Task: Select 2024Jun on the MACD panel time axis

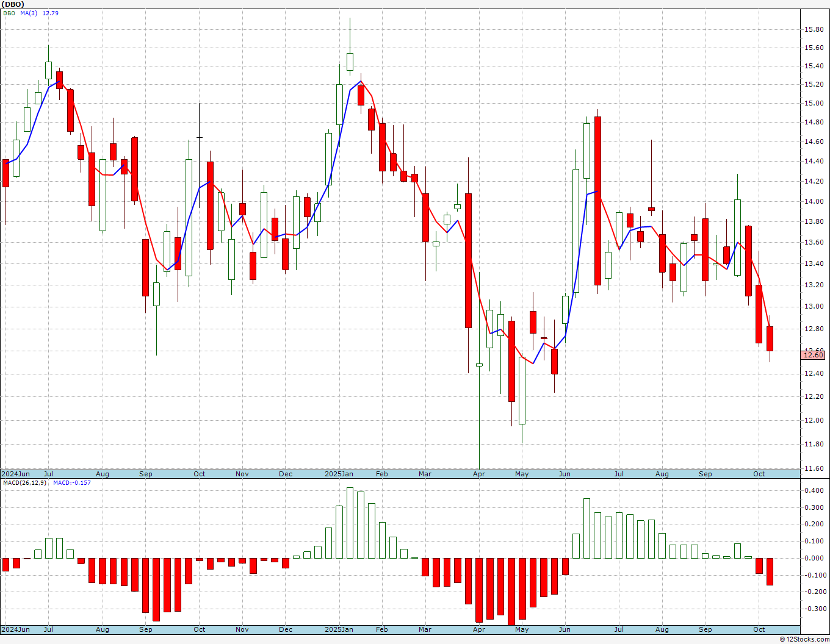Action: [x=15, y=629]
